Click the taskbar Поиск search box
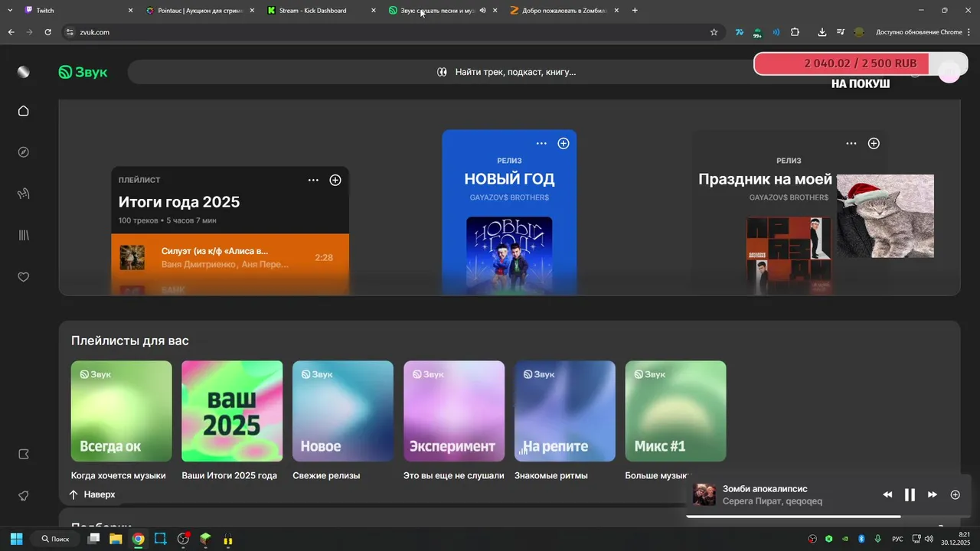Screen dimensions: 980x551 coord(55,539)
